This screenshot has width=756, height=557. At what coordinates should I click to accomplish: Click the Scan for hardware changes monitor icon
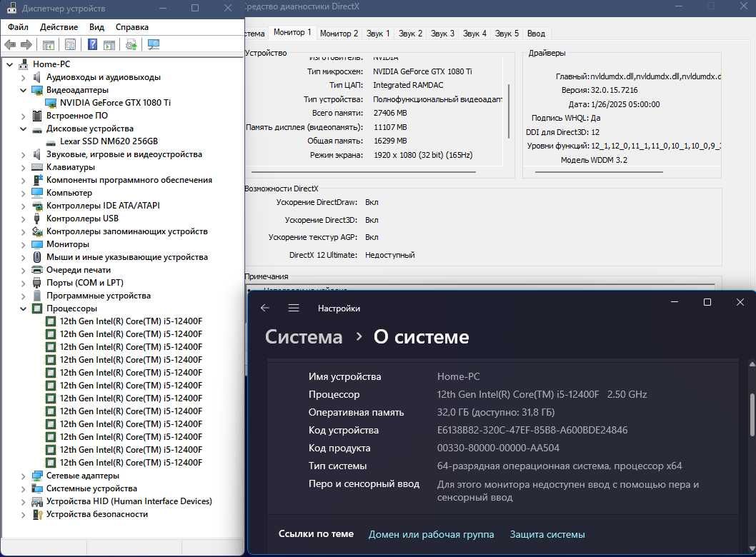pos(154,45)
